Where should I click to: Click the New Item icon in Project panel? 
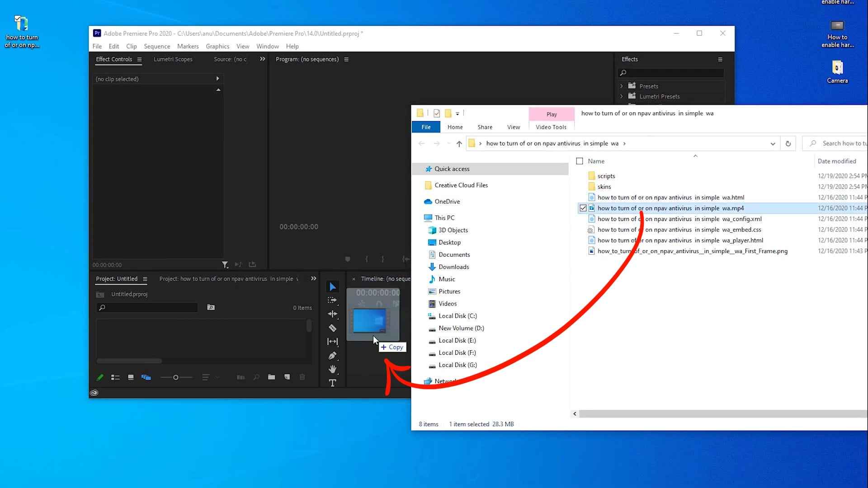(x=287, y=377)
